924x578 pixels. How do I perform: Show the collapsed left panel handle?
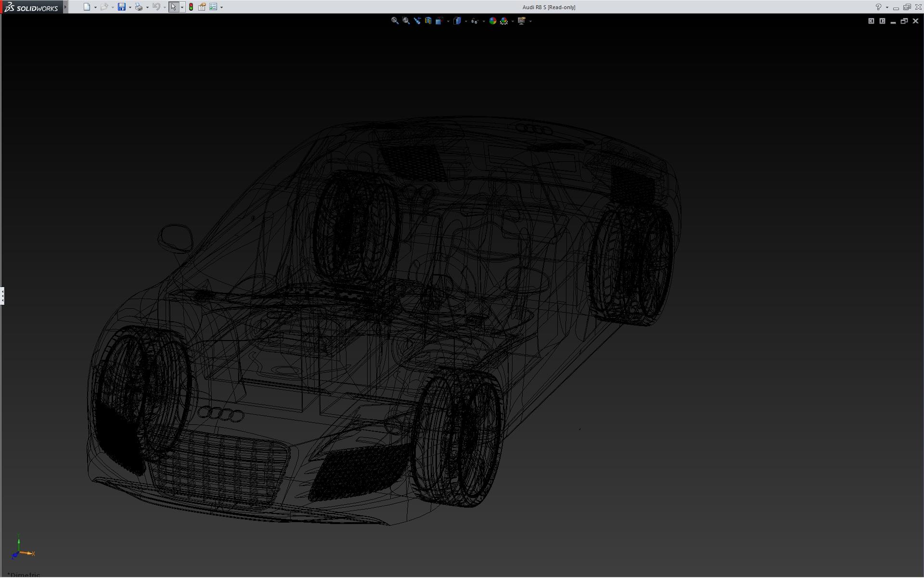pos(2,295)
